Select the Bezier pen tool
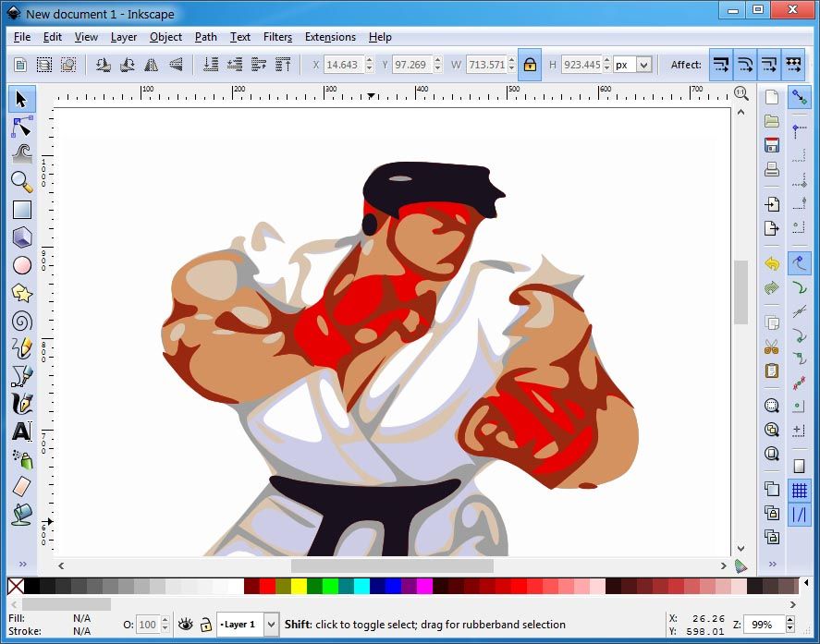 pos(21,376)
